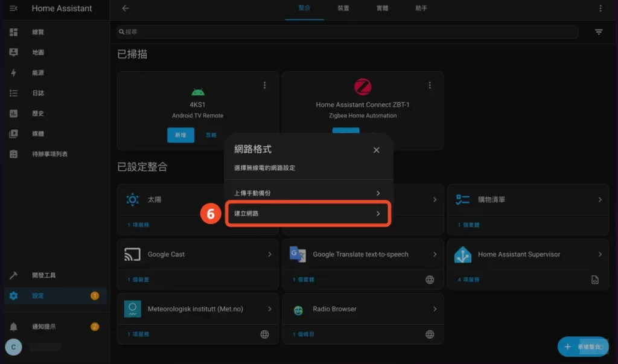
Task: Open the 日誌 sidebar icon
Action: coord(13,92)
